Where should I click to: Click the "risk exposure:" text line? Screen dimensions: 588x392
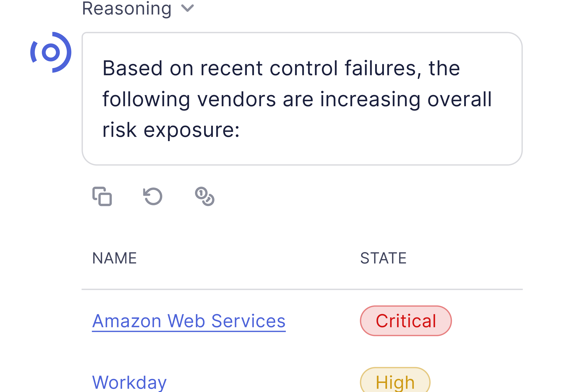[171, 130]
